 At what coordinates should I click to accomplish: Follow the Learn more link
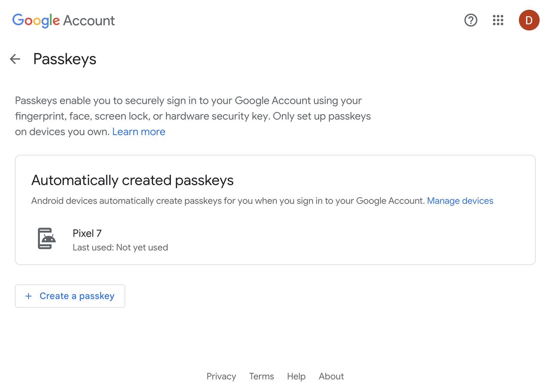coord(139,132)
